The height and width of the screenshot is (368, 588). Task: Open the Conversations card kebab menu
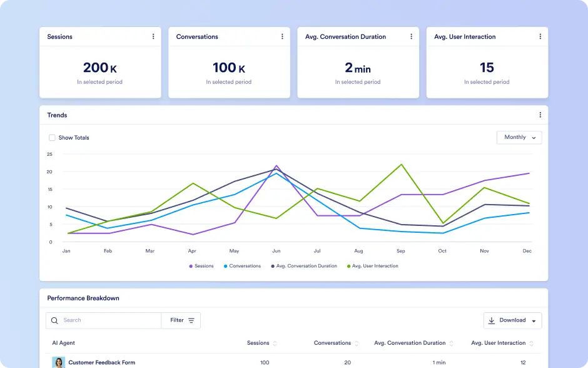tap(282, 36)
